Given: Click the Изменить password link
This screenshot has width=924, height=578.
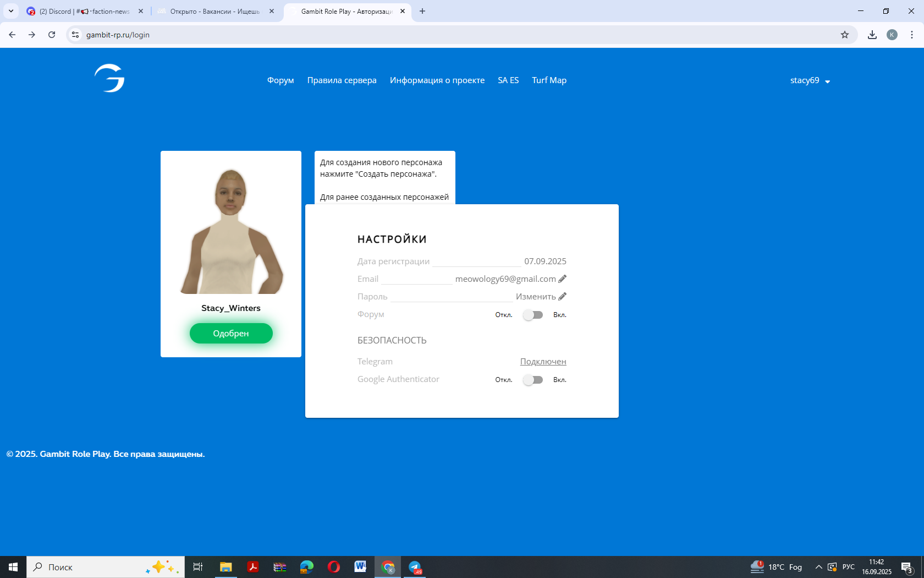Looking at the screenshot, I should (x=536, y=296).
